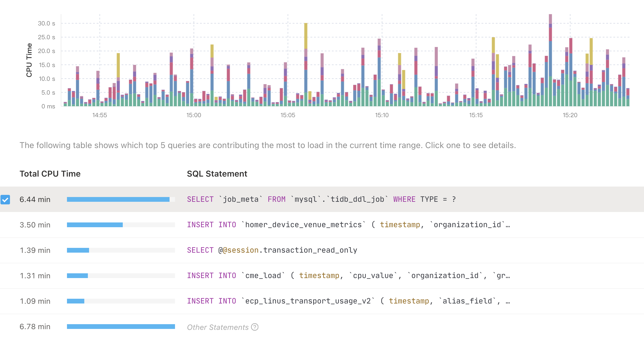This screenshot has width=644, height=337.
Task: Click the SELECT job_meta FROM tidb_ddl_job statement
Action: pyautogui.click(x=321, y=199)
